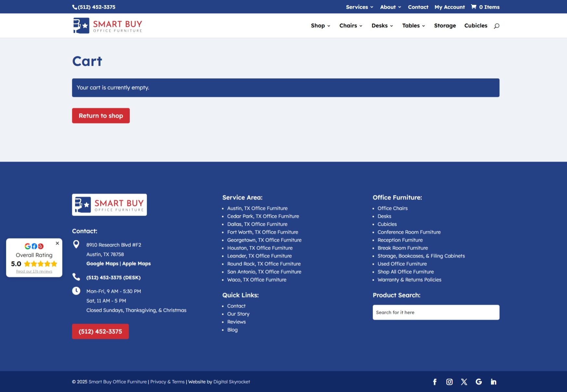Click the Product Search input field
This screenshot has height=392, width=567.
(x=436, y=312)
